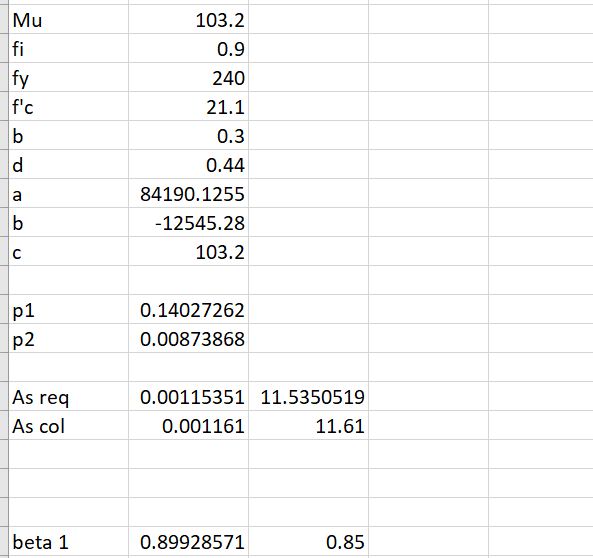Select the c value 103.2 cell
593x558 pixels.
pos(188,251)
